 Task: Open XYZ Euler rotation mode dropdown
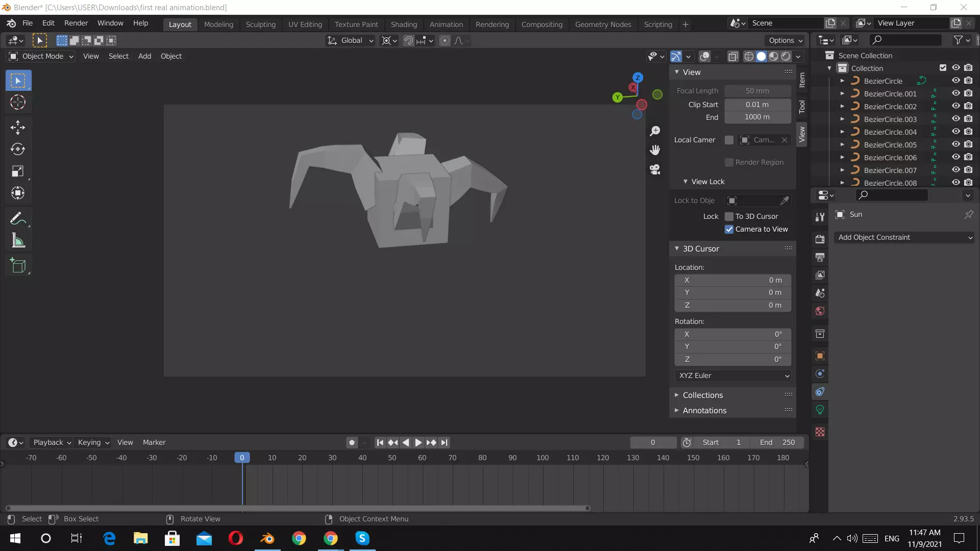coord(733,375)
